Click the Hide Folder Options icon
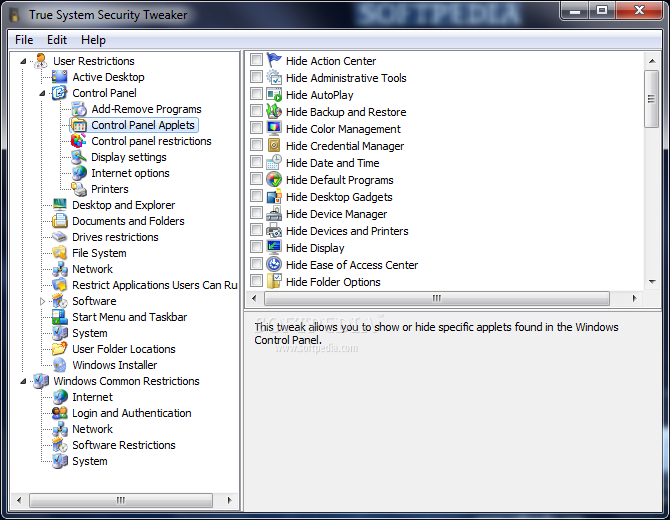Screen dimensions: 670x520 pyautogui.click(x=274, y=281)
